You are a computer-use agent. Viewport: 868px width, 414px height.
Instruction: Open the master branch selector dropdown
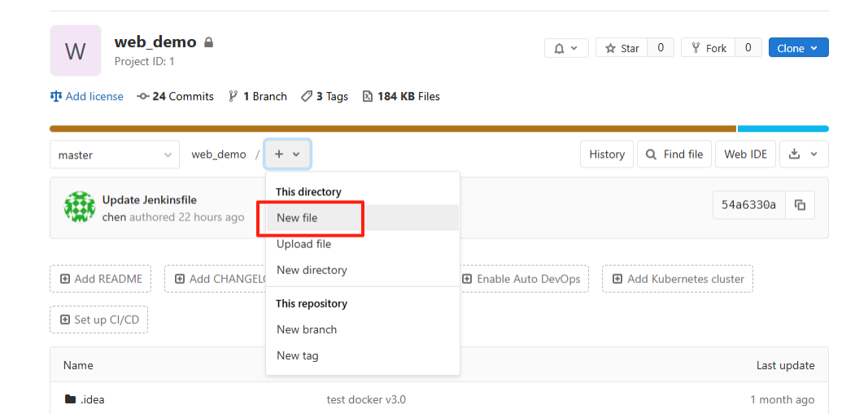click(x=115, y=155)
